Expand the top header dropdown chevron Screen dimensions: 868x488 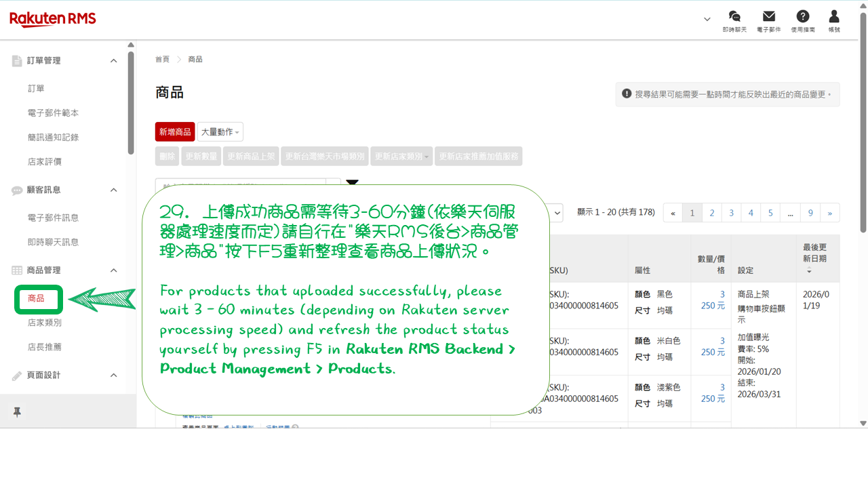click(707, 19)
